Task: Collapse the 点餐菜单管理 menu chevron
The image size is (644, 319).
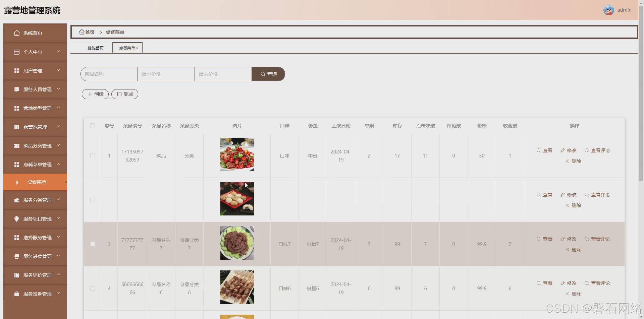Action: pos(58,164)
